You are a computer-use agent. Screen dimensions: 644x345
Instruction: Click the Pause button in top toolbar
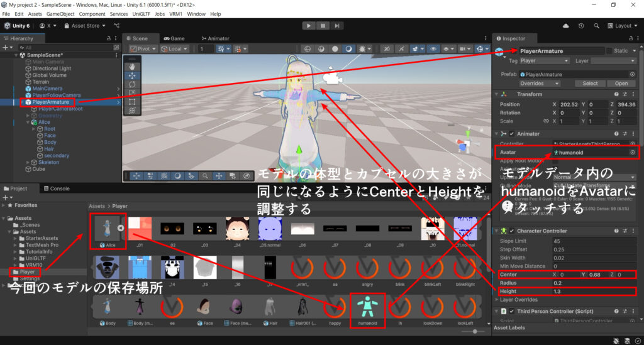point(323,26)
